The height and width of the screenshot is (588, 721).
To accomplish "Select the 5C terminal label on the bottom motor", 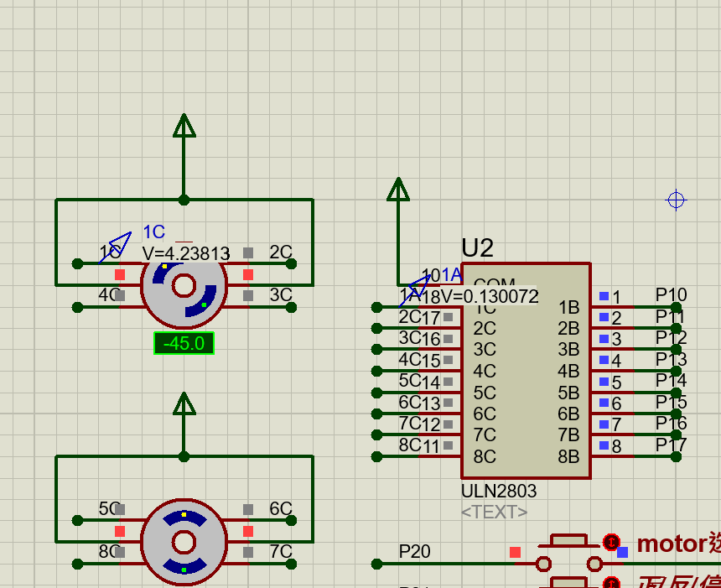I will point(110,509).
